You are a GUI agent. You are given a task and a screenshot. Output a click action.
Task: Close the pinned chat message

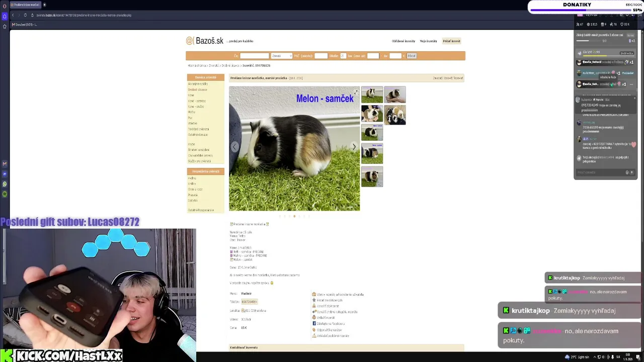(x=634, y=99)
